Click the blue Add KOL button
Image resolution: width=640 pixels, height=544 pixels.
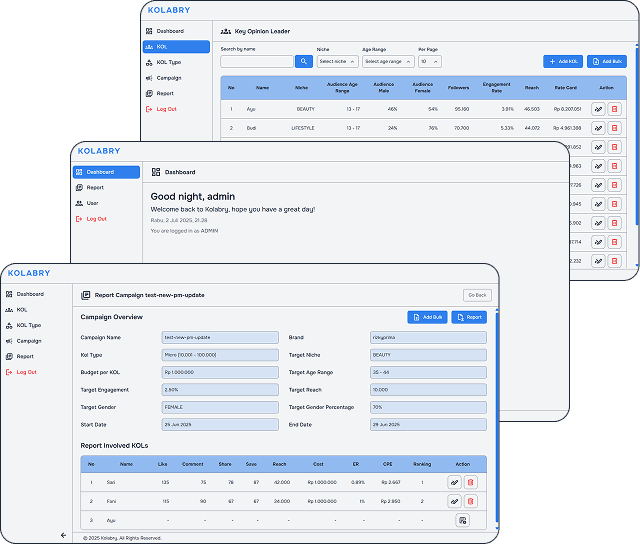click(x=563, y=62)
